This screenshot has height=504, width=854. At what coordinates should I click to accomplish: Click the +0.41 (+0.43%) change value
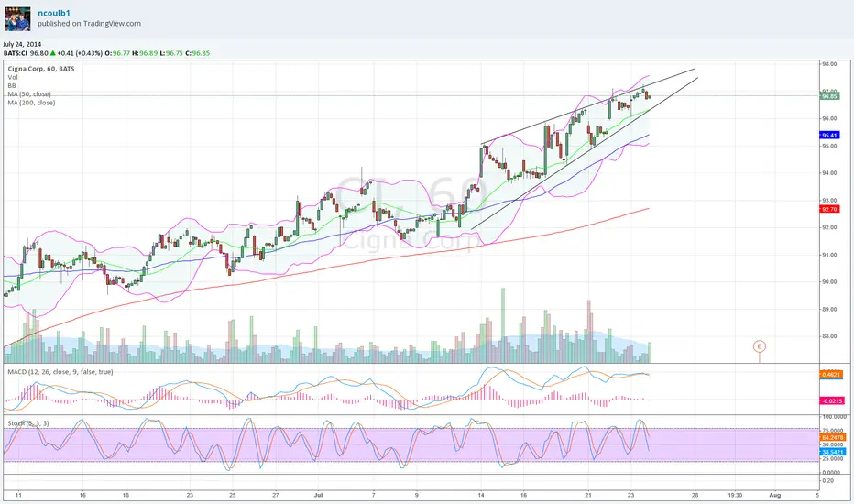[80, 53]
